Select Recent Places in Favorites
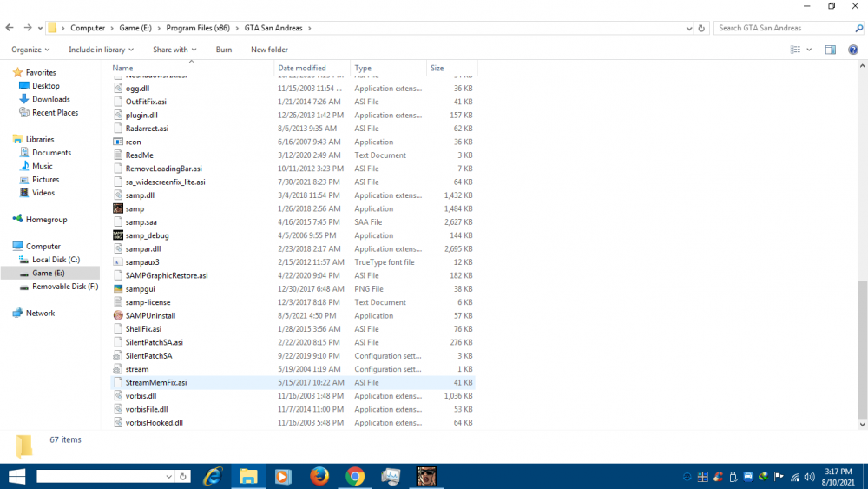 click(x=55, y=112)
